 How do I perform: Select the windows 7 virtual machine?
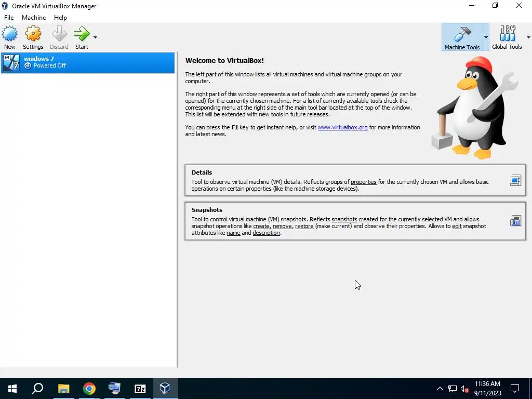pyautogui.click(x=88, y=62)
